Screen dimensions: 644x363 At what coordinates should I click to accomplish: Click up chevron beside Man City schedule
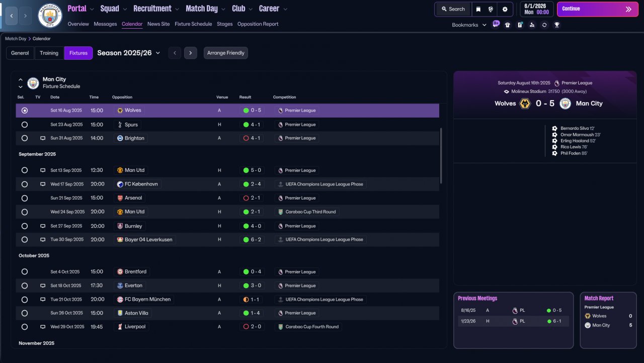(21, 79)
